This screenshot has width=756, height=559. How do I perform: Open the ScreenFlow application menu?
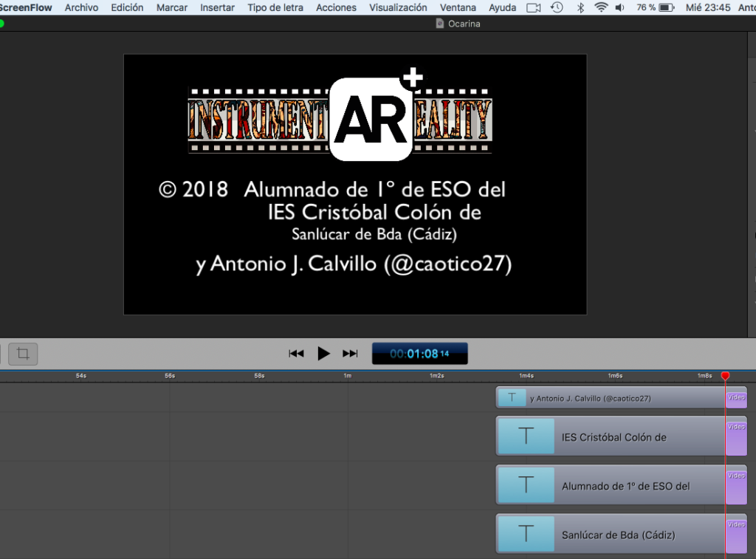[26, 7]
